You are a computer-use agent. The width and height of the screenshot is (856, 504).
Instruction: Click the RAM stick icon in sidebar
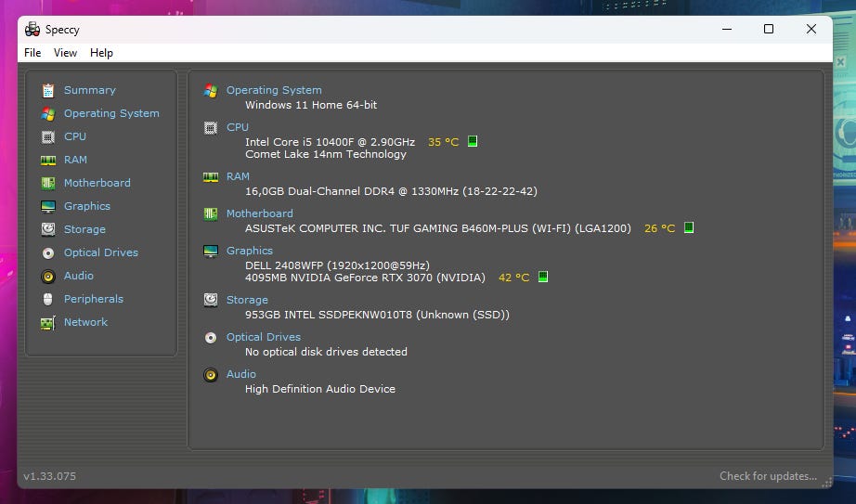(x=48, y=160)
